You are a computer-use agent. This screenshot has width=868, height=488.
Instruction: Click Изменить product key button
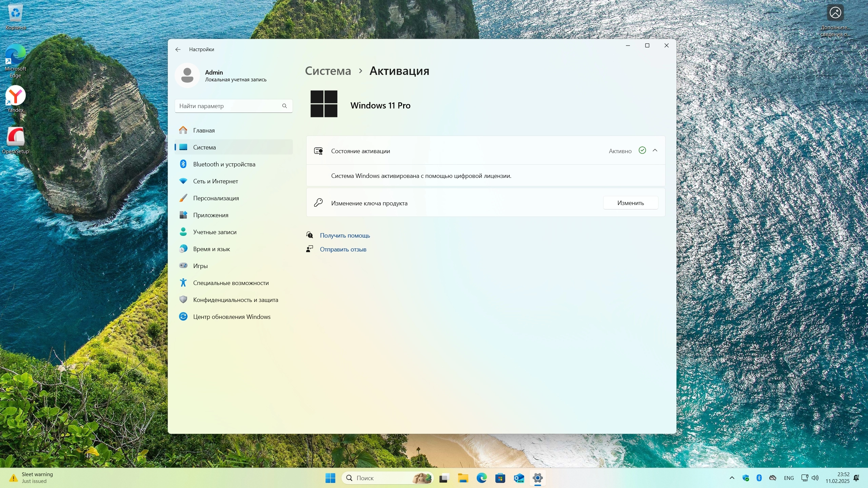[x=630, y=203]
